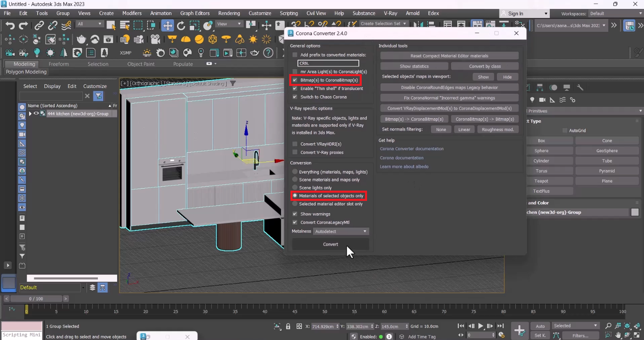Check Convert V-Ray proxies option
Screen dimensions: 644x340
[x=295, y=152]
